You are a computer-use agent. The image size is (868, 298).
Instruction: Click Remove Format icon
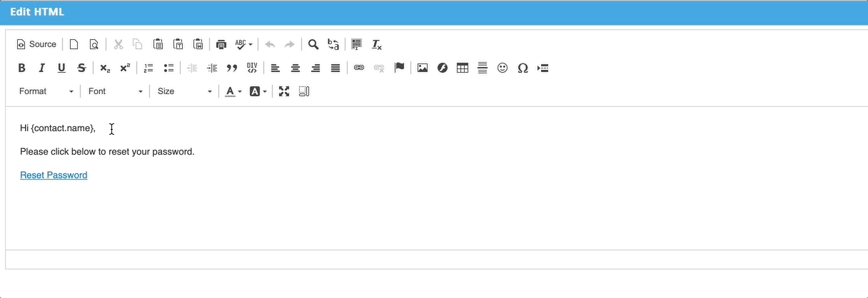tap(377, 44)
